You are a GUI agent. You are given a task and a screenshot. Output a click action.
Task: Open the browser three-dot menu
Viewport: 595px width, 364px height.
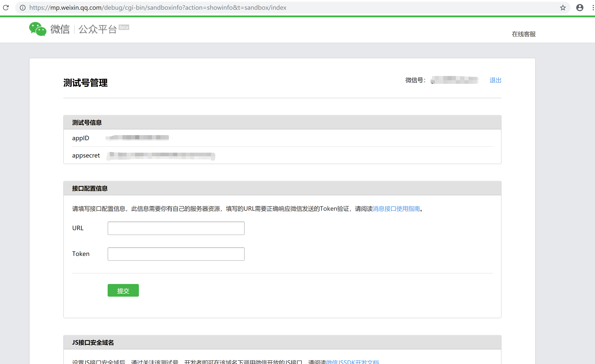click(x=593, y=8)
